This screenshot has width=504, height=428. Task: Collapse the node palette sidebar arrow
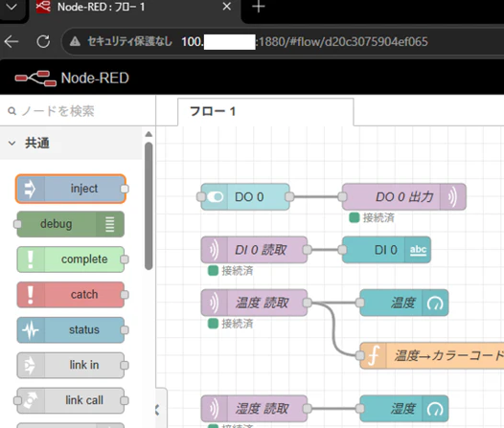[x=157, y=410]
